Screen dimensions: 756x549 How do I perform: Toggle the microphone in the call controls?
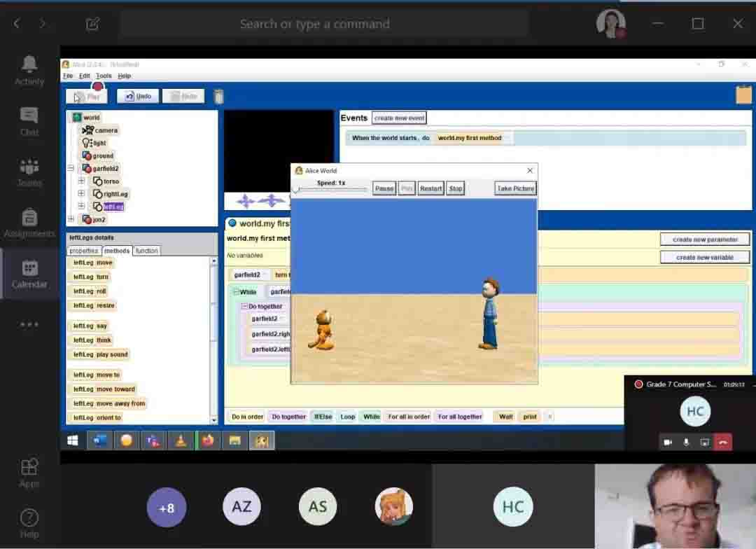pos(686,442)
